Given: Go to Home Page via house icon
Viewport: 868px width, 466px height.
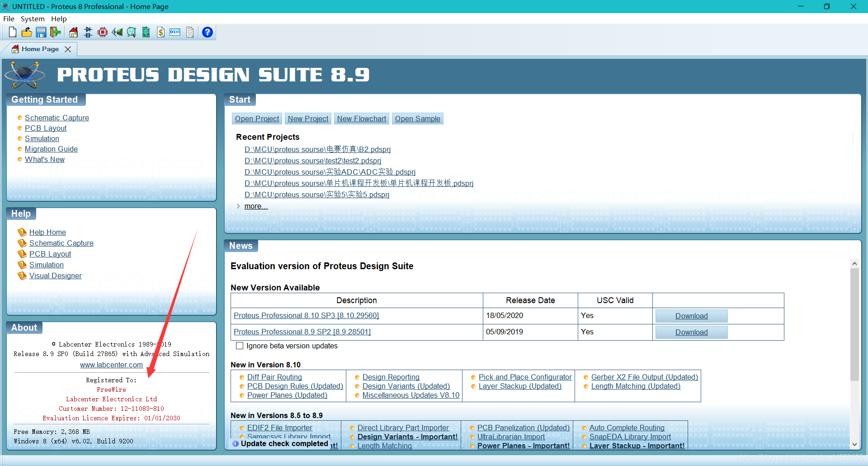Looking at the screenshot, I should (74, 32).
